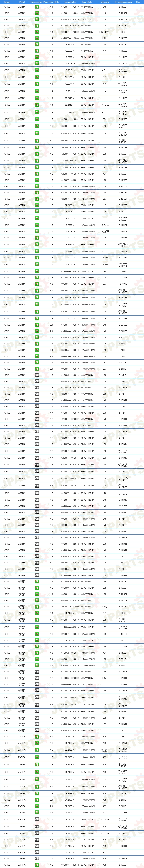144x868 pixels.
Task: Click diesel ON icon, Zafira Z 19 DTL row
Action: coord(37,846)
